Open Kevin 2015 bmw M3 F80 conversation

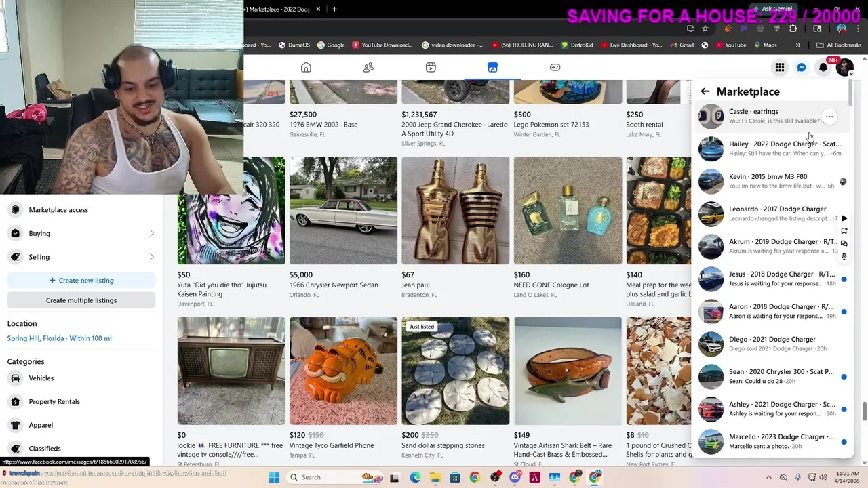coord(772,181)
